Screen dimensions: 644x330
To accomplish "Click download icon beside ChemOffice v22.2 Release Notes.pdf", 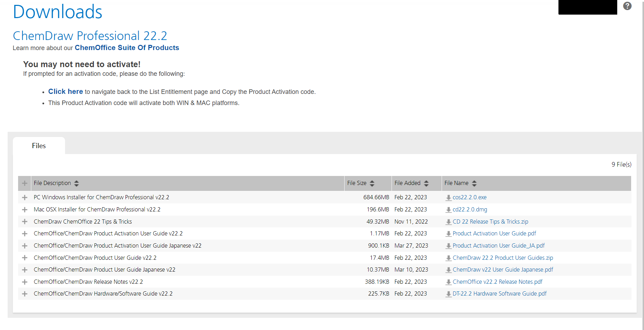I will (x=449, y=282).
